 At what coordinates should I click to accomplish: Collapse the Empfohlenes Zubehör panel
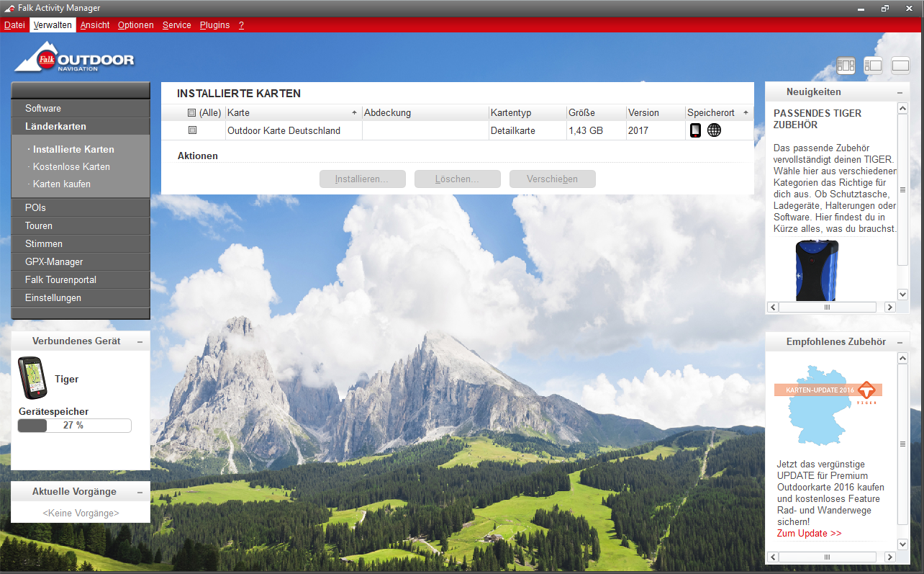[900, 342]
